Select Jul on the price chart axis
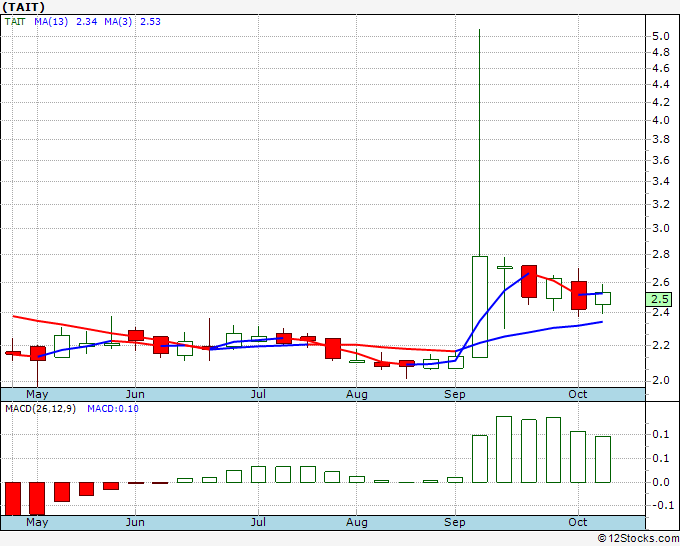 click(258, 394)
